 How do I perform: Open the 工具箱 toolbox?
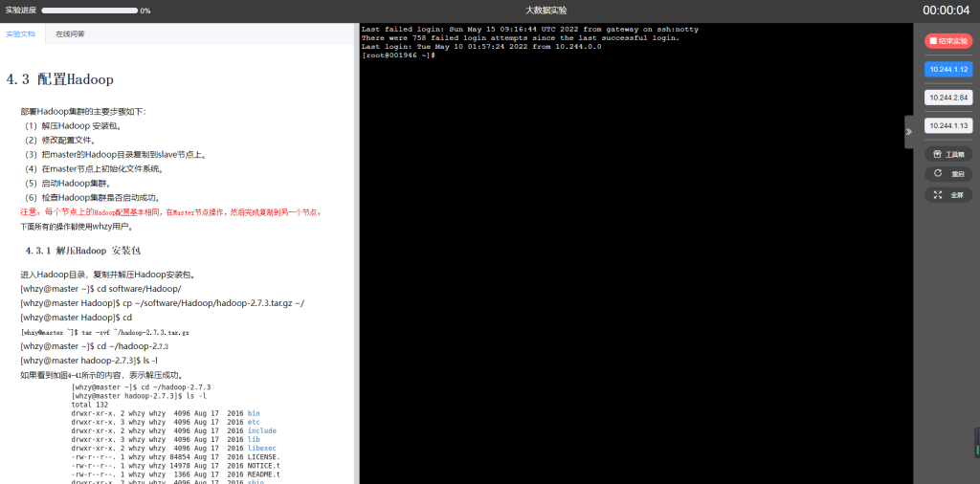pyautogui.click(x=938, y=154)
